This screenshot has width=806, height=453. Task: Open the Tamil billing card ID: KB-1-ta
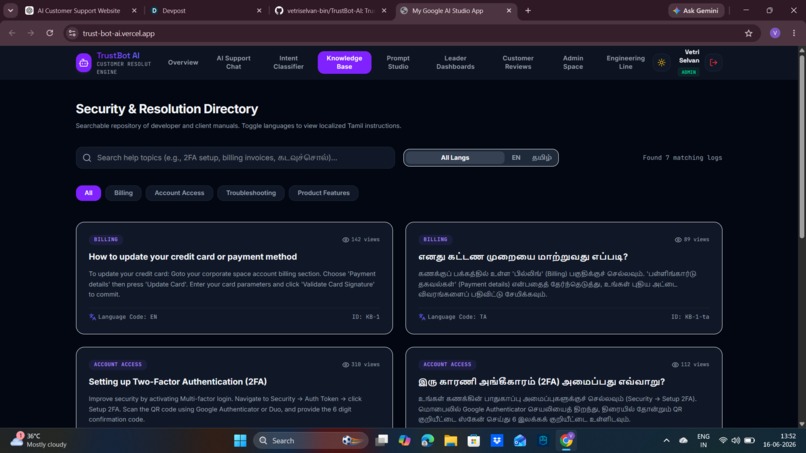(x=564, y=278)
